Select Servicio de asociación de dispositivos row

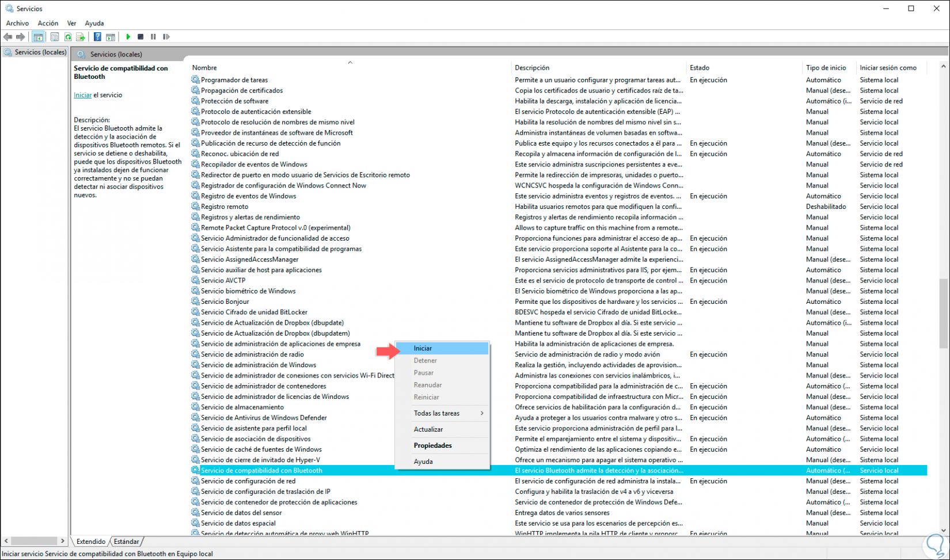tap(558, 439)
